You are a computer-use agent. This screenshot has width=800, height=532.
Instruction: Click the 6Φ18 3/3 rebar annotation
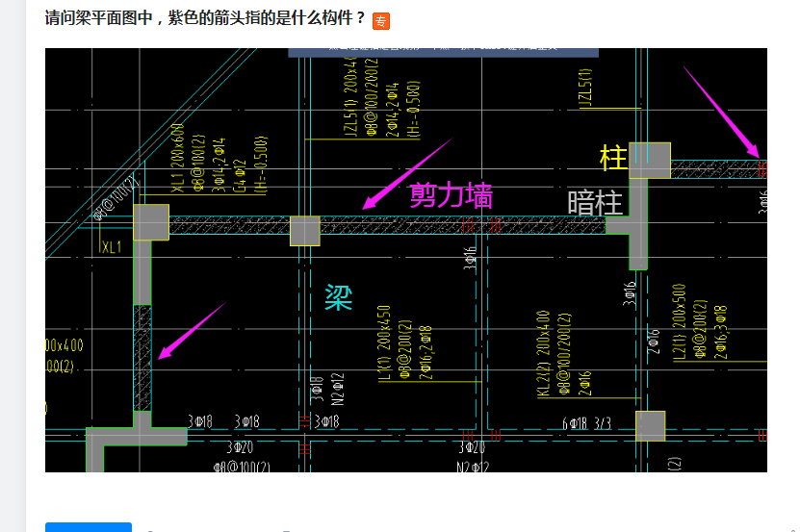(586, 423)
